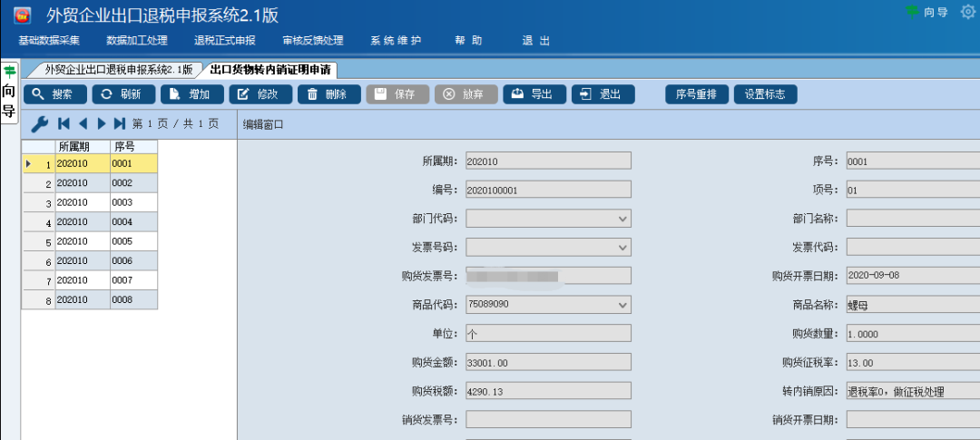Open the settings gear at top right
This screenshot has height=440, width=980.
click(967, 12)
